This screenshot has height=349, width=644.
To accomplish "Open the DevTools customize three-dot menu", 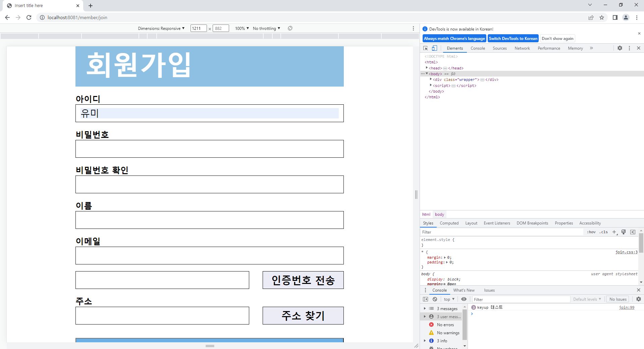I will (x=629, y=48).
